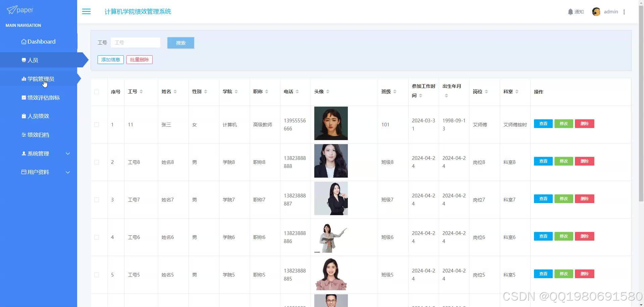Click 修改 for row 张三
Image resolution: width=644 pixels, height=307 pixels.
click(564, 124)
